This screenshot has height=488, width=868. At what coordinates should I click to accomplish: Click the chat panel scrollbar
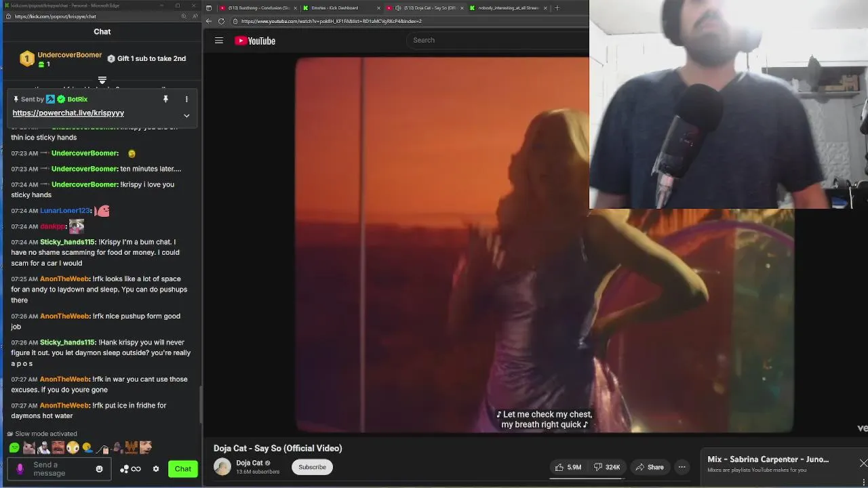click(x=200, y=403)
